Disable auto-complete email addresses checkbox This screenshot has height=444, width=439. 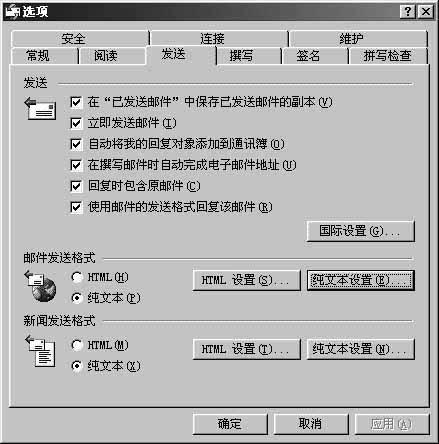pos(76,165)
